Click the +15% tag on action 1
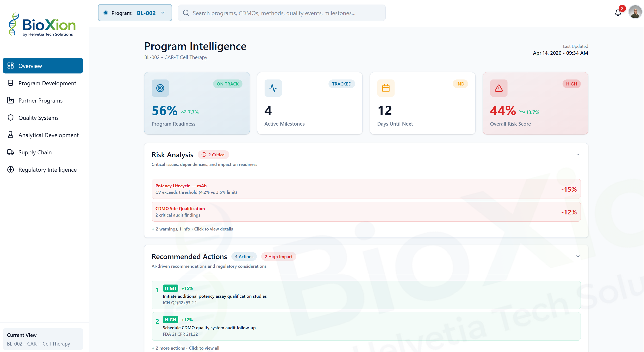The height and width of the screenshot is (352, 644). (x=187, y=288)
